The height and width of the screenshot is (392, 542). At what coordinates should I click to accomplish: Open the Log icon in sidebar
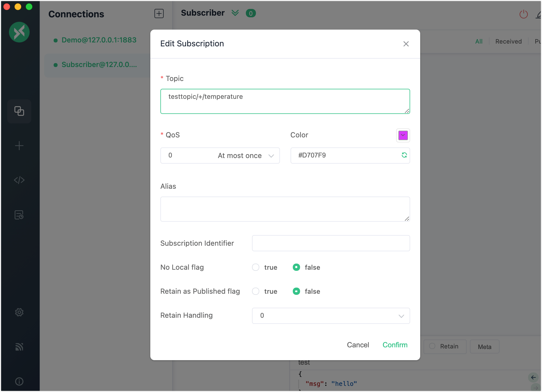point(19,215)
